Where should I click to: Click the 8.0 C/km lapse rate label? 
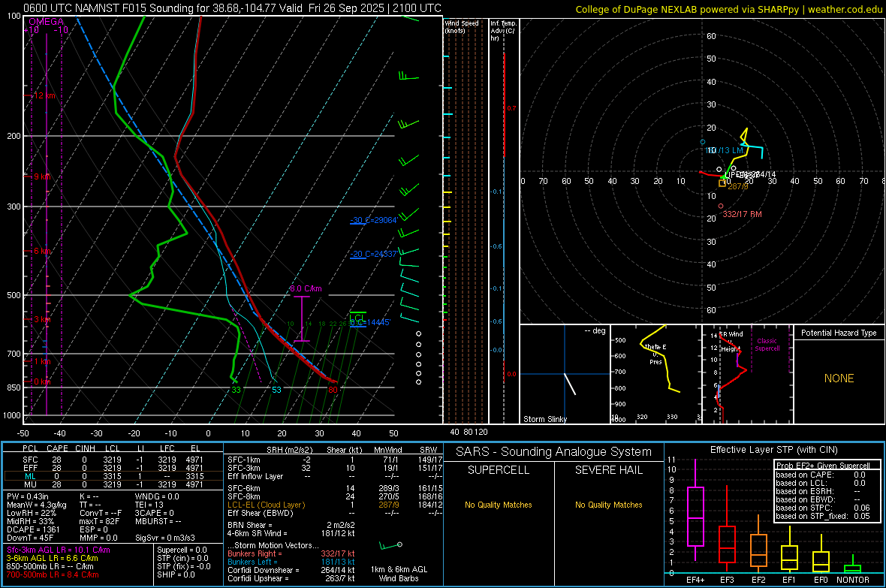click(x=306, y=288)
